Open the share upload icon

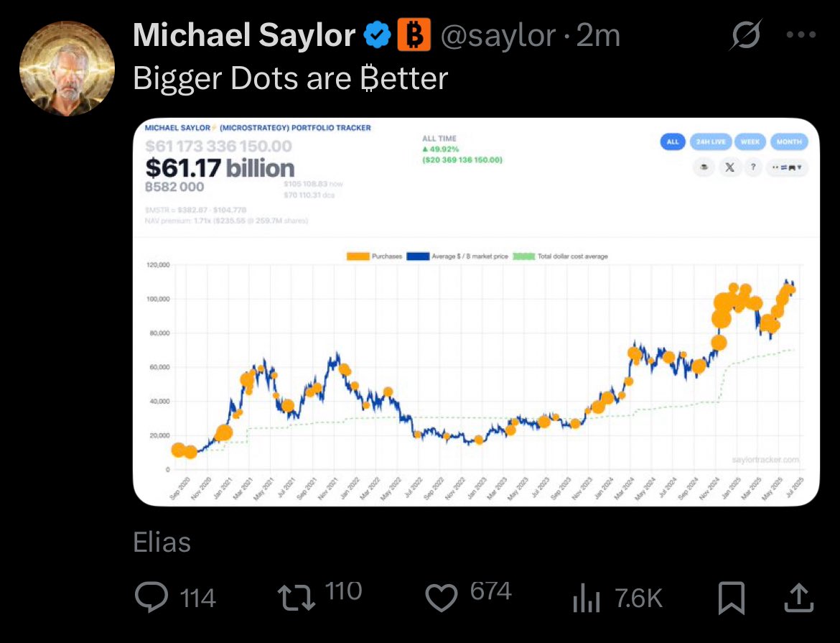799,598
